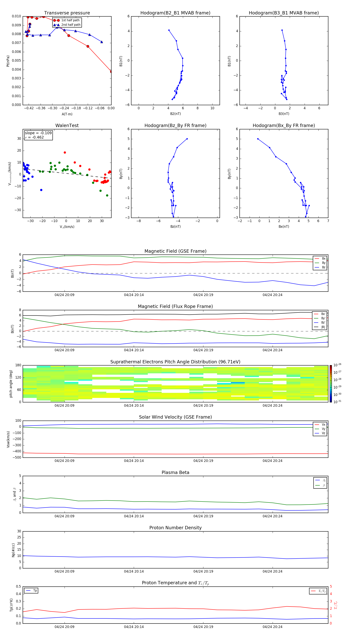This screenshot has height=644, width=351.
Task: Click the |B| legend entry in Flux Rope plot
Action: coord(320,327)
